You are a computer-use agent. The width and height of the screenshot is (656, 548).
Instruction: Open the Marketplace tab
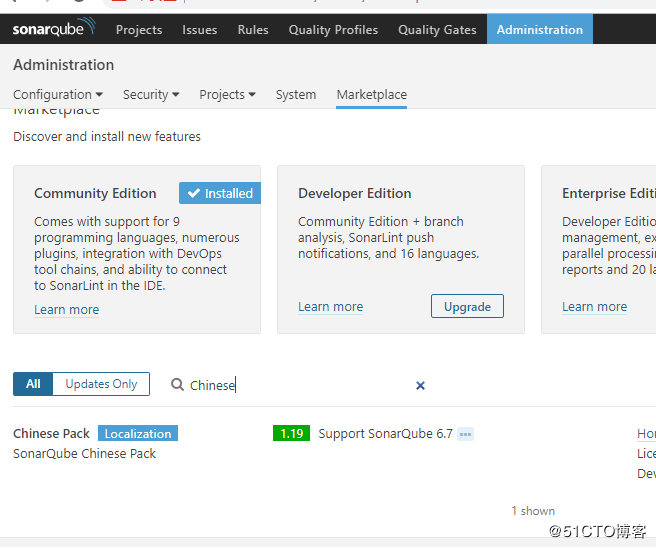point(372,94)
